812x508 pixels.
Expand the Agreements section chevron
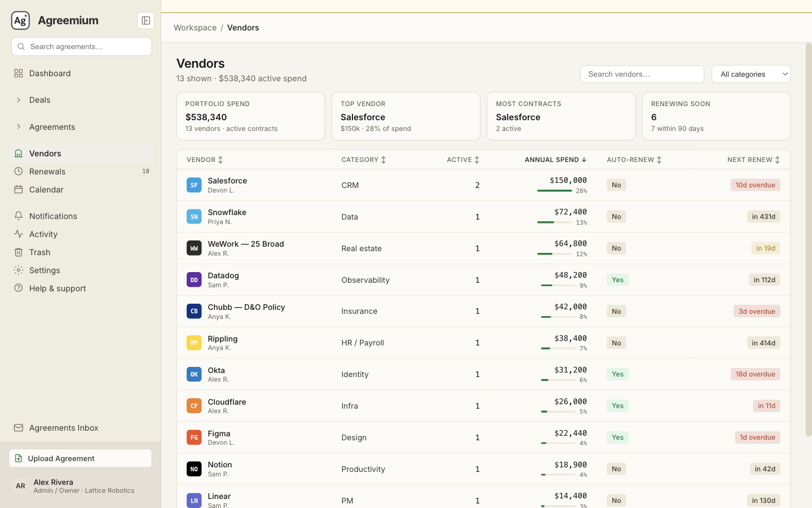(19, 127)
